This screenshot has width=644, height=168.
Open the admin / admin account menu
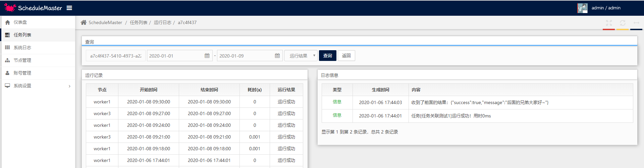[606, 8]
